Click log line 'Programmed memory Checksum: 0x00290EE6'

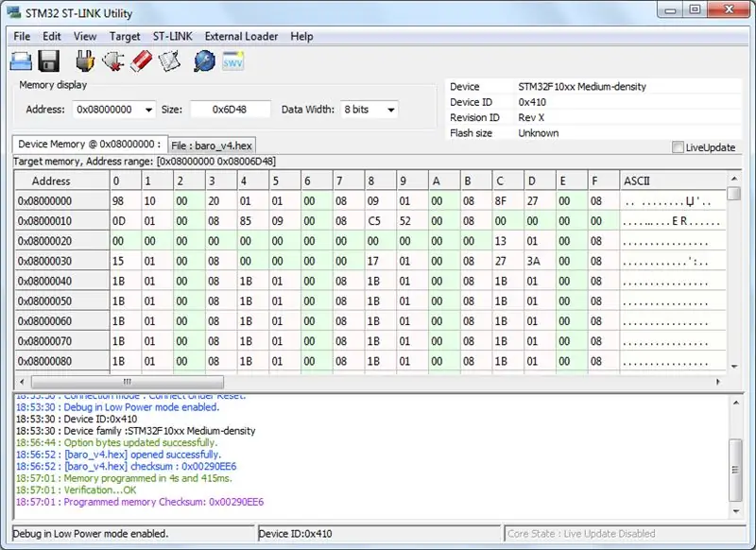pos(140,503)
